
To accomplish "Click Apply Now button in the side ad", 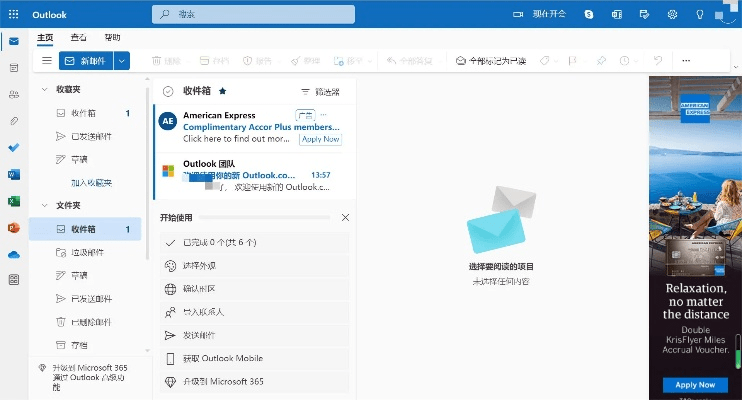I will click(x=695, y=385).
